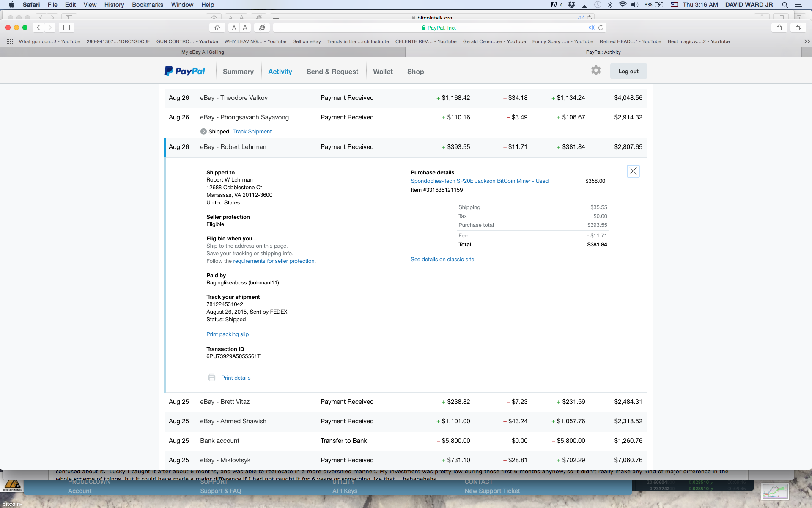Viewport: 812px width, 508px height.
Task: Click Print details link
Action: 236,378
